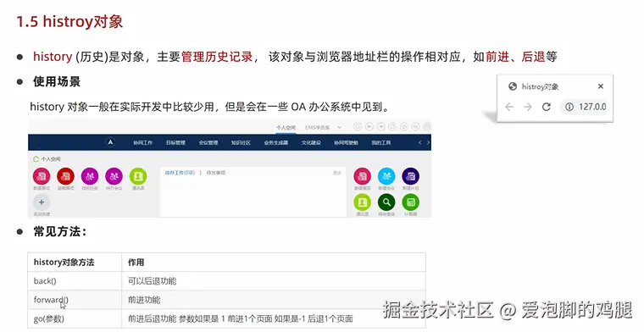The height and width of the screenshot is (332, 644).
Task: Reload the page with the browser refresh icon
Action: (x=547, y=107)
